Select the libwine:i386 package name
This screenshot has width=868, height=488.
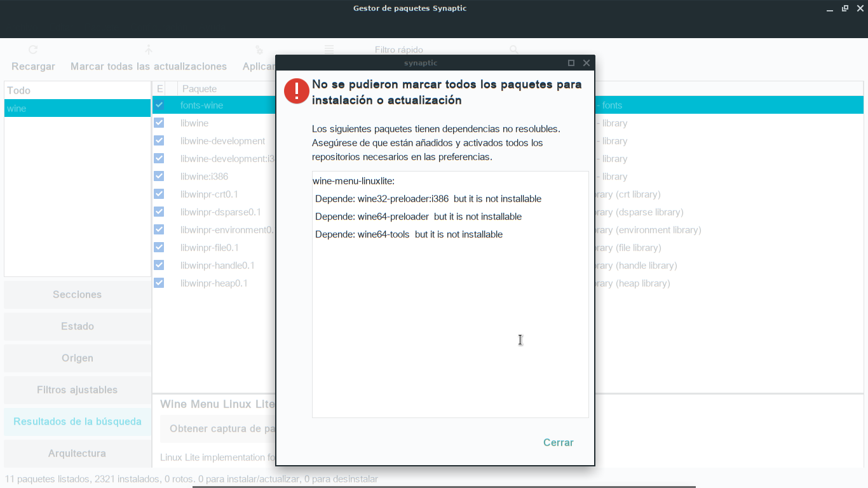point(204,176)
